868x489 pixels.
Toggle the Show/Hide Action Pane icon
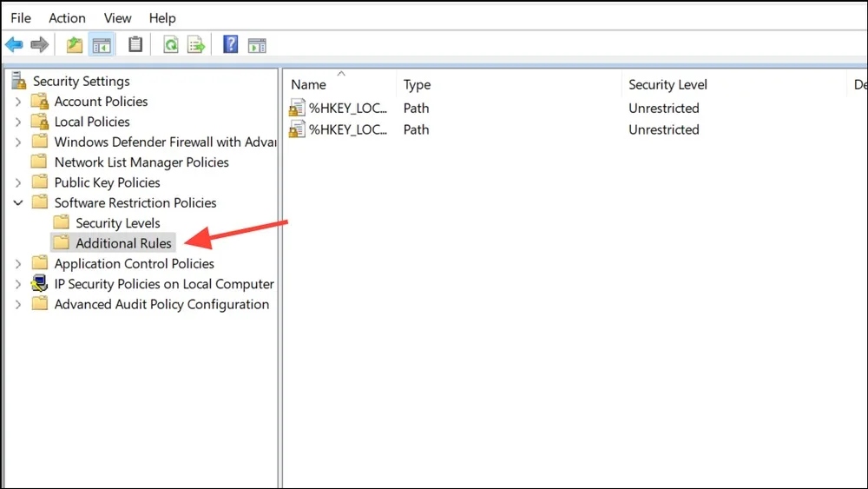pos(257,45)
